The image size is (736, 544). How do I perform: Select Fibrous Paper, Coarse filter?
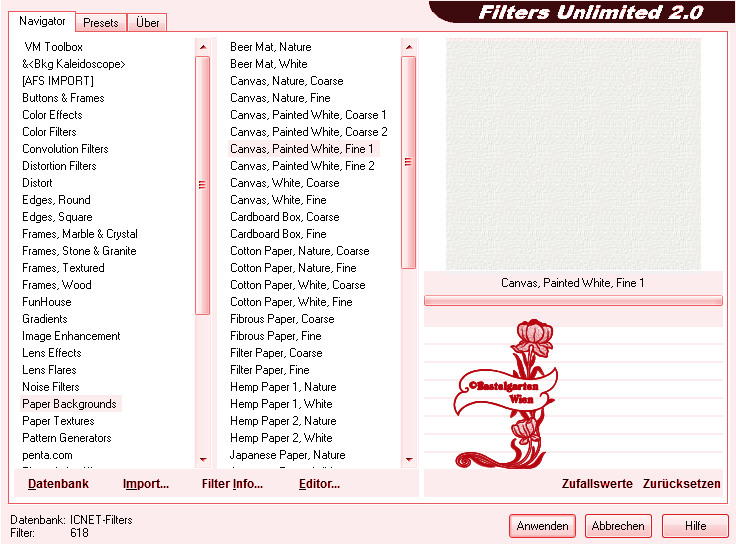(x=283, y=319)
